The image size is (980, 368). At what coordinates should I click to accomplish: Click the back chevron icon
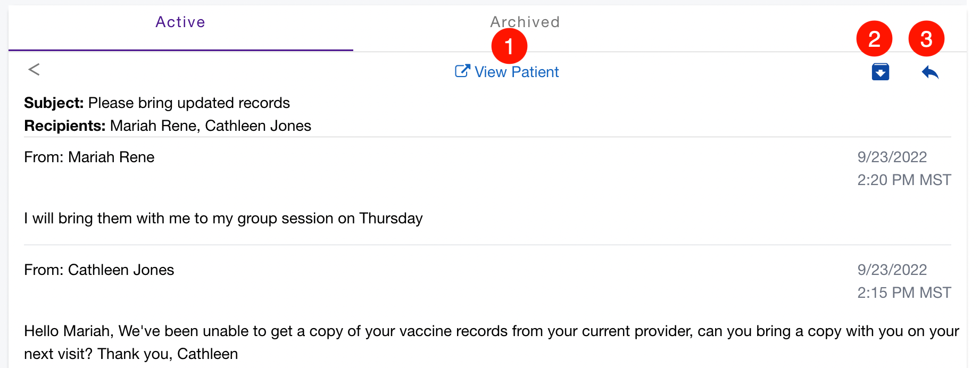tap(34, 69)
